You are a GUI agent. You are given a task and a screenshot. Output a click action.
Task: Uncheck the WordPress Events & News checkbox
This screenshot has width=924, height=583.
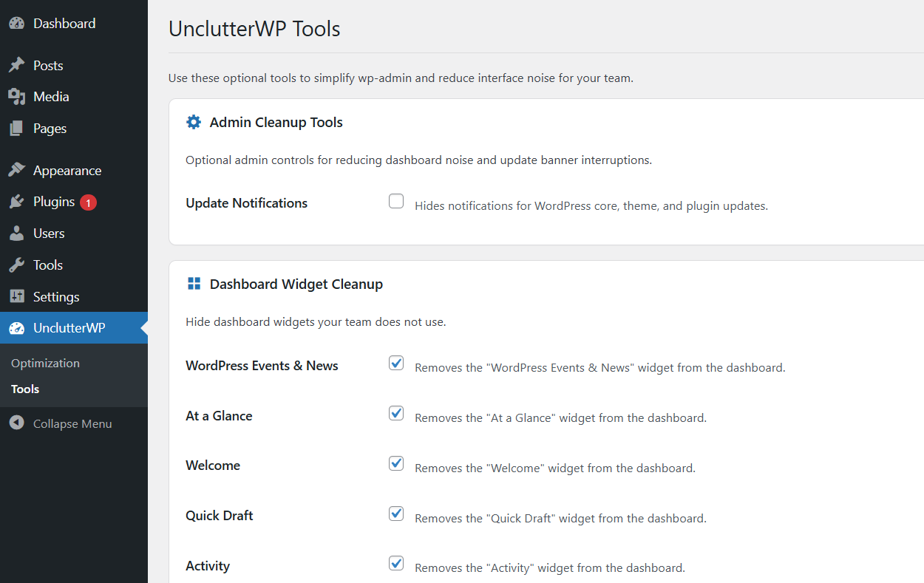tap(396, 363)
